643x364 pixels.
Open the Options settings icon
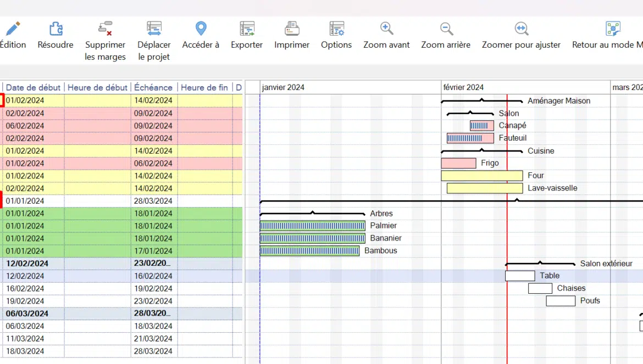tap(336, 29)
